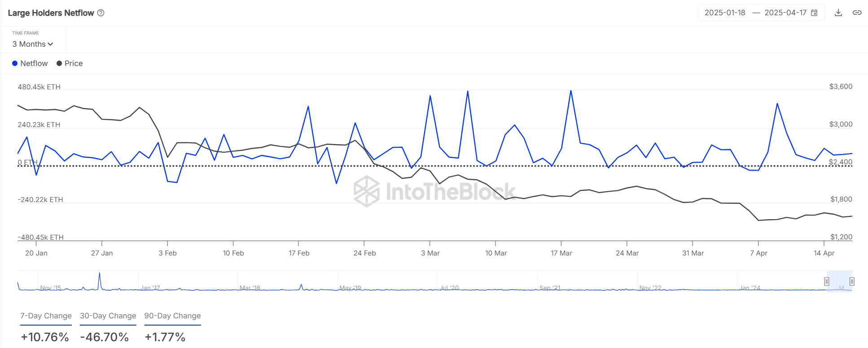Screen dimensions: 868x348
Task: Grab the right range selector handle
Action: point(852,282)
